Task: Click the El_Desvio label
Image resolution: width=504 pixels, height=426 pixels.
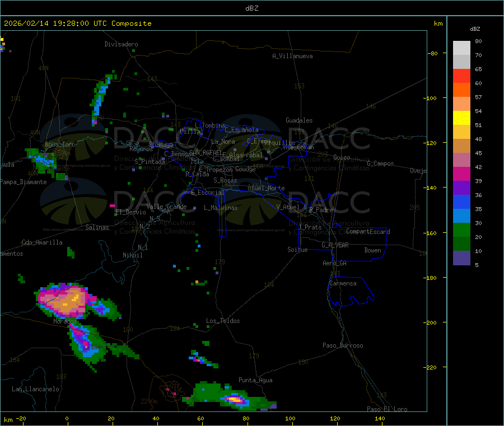Action: pos(130,212)
